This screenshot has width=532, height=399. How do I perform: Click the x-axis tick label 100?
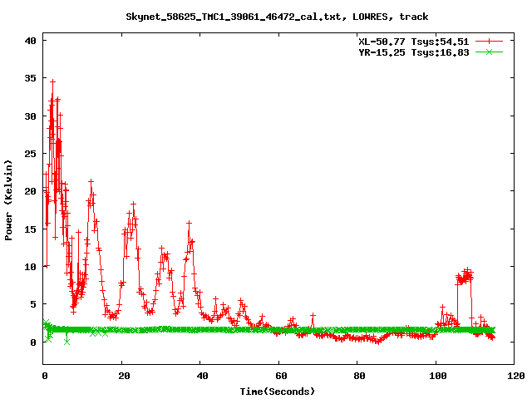pos(438,376)
